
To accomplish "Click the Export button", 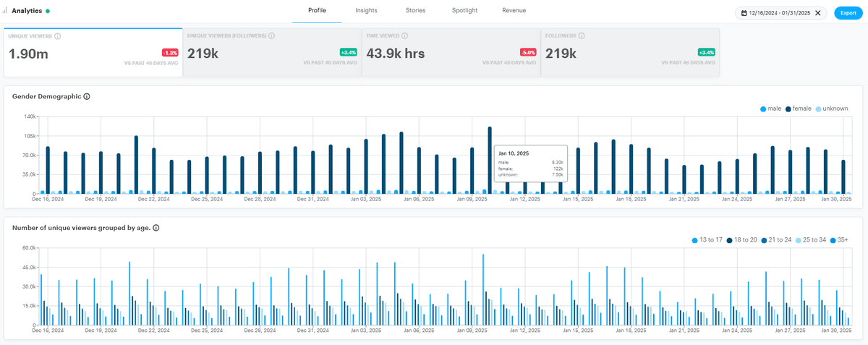I will coord(848,13).
